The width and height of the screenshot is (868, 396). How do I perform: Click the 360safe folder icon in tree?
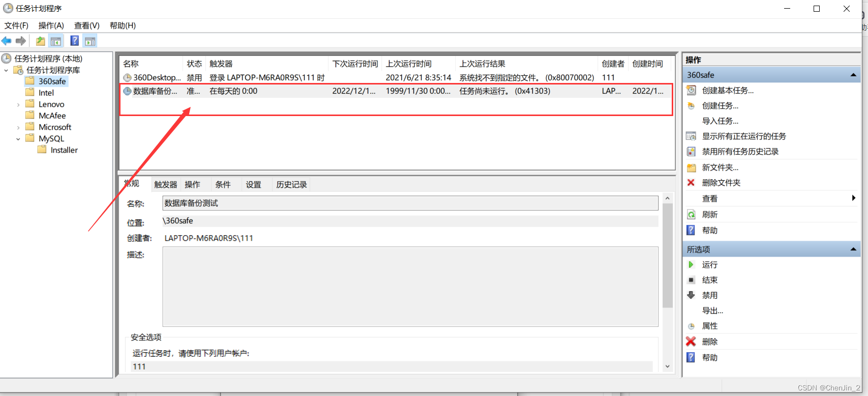[x=30, y=81]
